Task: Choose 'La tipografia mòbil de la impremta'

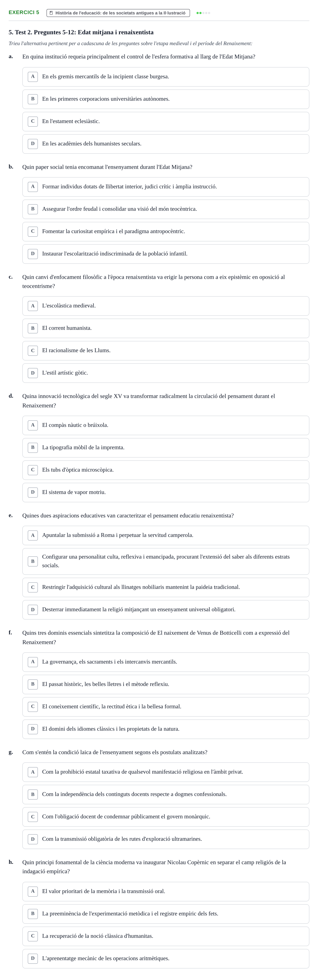Action: point(166,448)
